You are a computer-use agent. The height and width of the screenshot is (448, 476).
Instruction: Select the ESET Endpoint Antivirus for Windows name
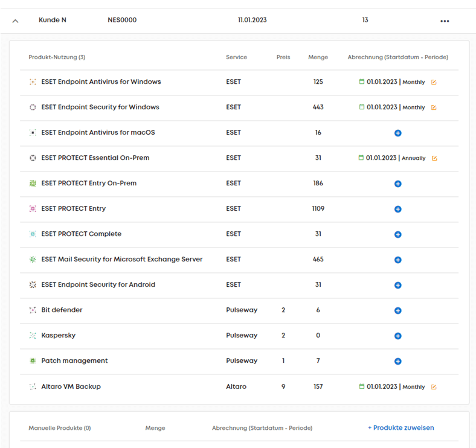click(x=101, y=82)
